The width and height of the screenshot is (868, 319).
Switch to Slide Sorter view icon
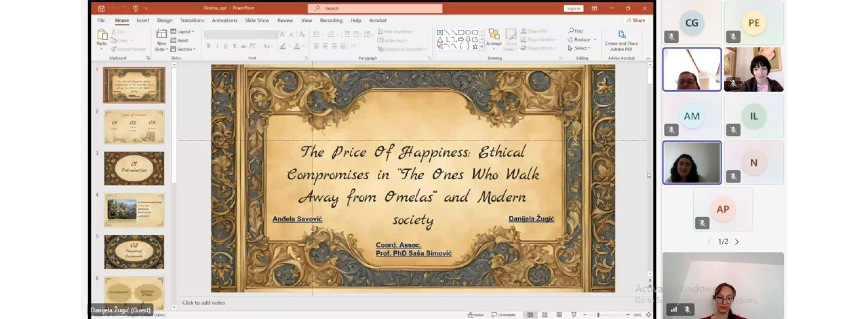[545, 315]
